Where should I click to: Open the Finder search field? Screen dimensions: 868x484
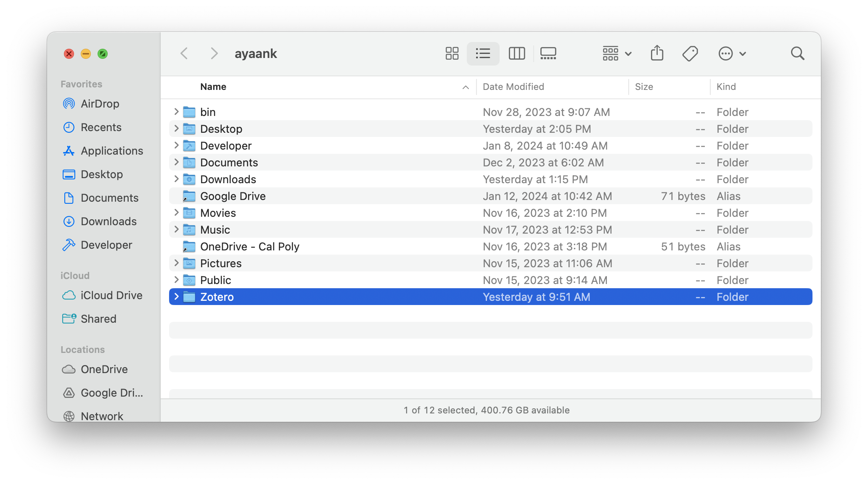(x=797, y=53)
